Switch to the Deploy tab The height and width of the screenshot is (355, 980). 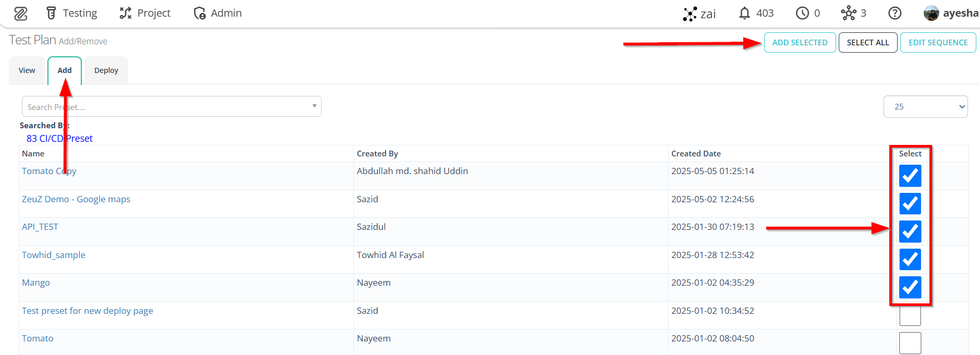106,70
